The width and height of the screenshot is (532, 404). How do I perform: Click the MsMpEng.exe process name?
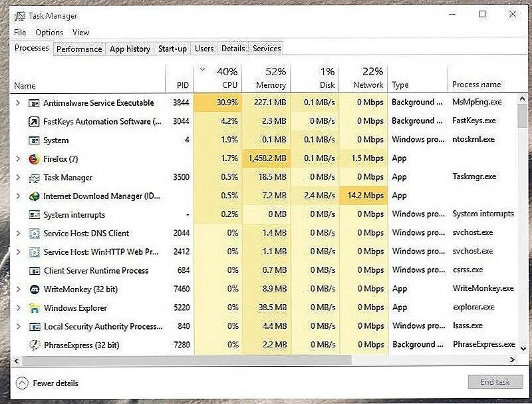(x=477, y=102)
